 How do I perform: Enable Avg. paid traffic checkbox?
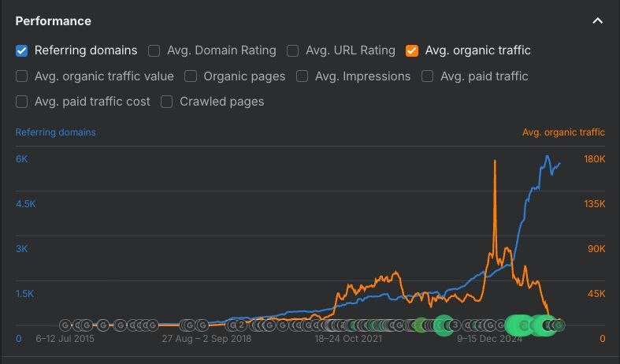point(428,76)
